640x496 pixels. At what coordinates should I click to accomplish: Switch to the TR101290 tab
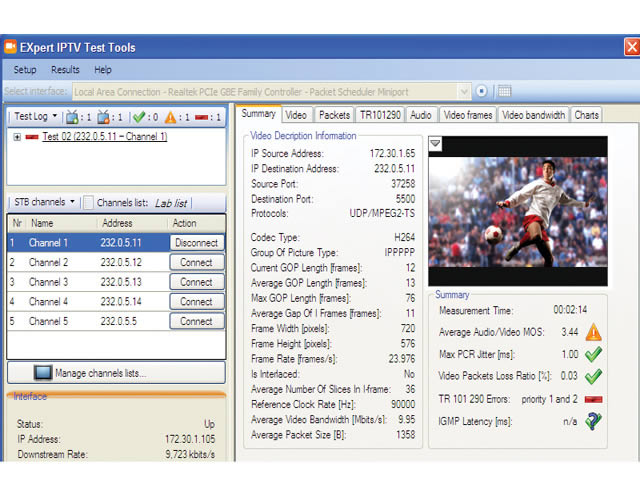(380, 115)
